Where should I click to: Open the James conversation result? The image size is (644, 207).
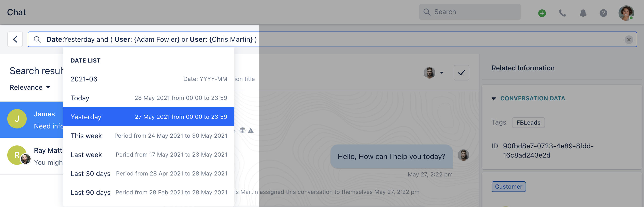click(32, 120)
